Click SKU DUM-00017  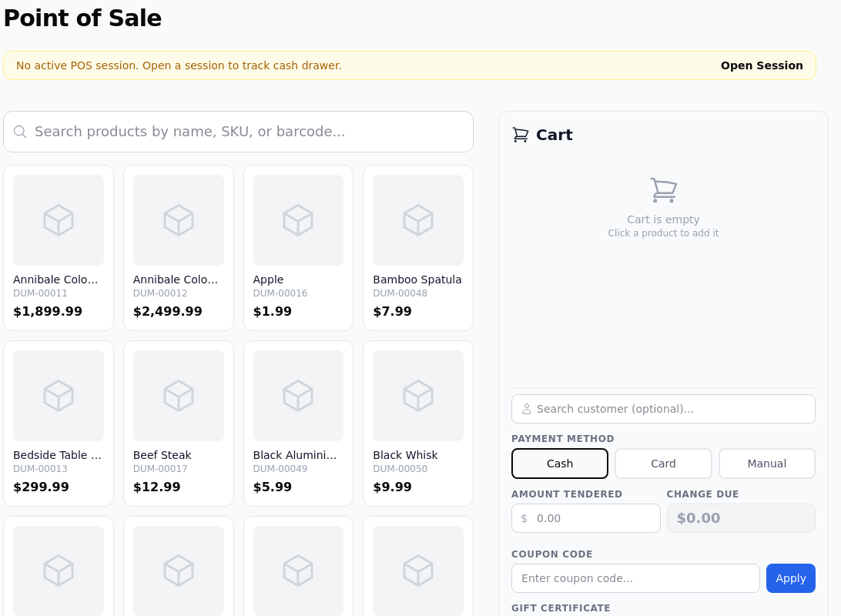(160, 469)
